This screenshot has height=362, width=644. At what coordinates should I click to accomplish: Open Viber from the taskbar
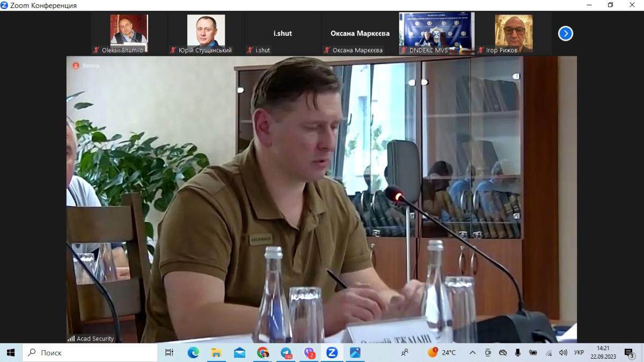tap(309, 352)
